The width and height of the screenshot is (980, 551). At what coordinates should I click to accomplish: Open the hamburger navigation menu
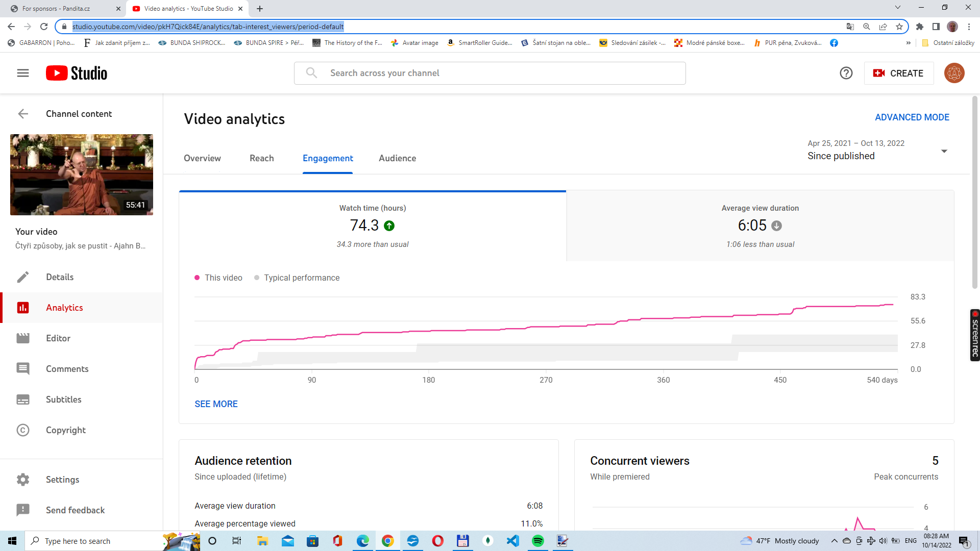(23, 73)
